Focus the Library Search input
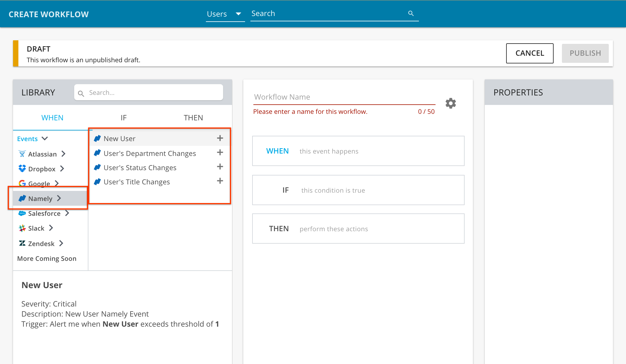626x364 pixels. [x=148, y=92]
